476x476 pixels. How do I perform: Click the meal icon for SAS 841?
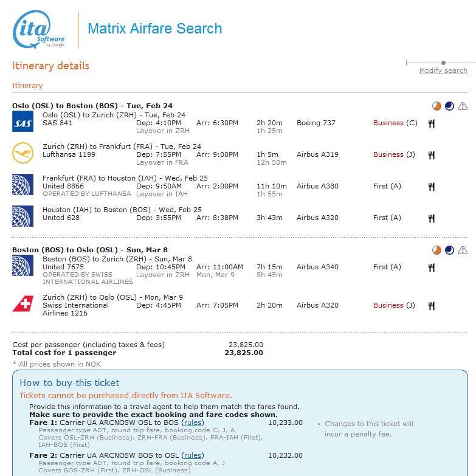pyautogui.click(x=432, y=123)
